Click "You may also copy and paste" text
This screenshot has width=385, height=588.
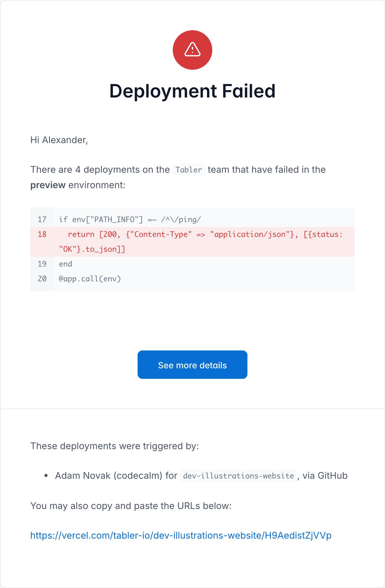coord(131,506)
